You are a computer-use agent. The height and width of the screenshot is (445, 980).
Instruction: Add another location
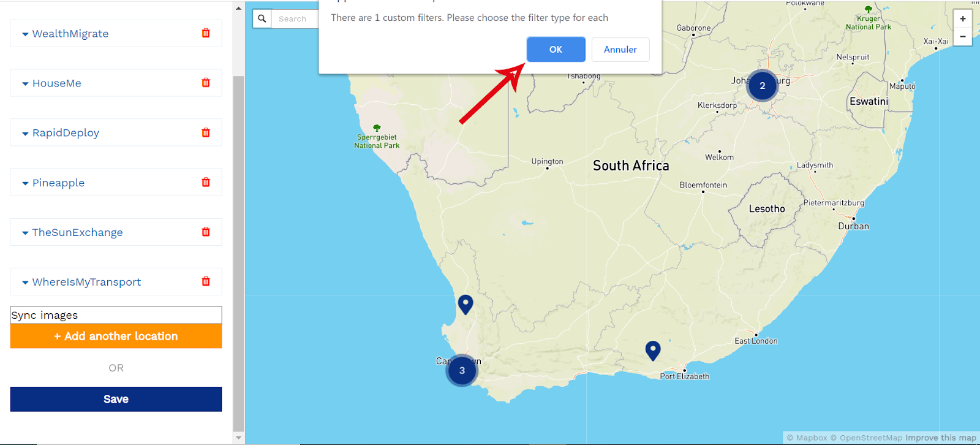(x=116, y=336)
